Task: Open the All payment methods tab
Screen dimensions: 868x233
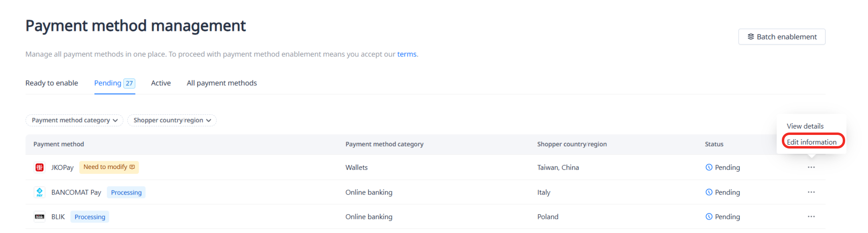Action: coord(222,83)
